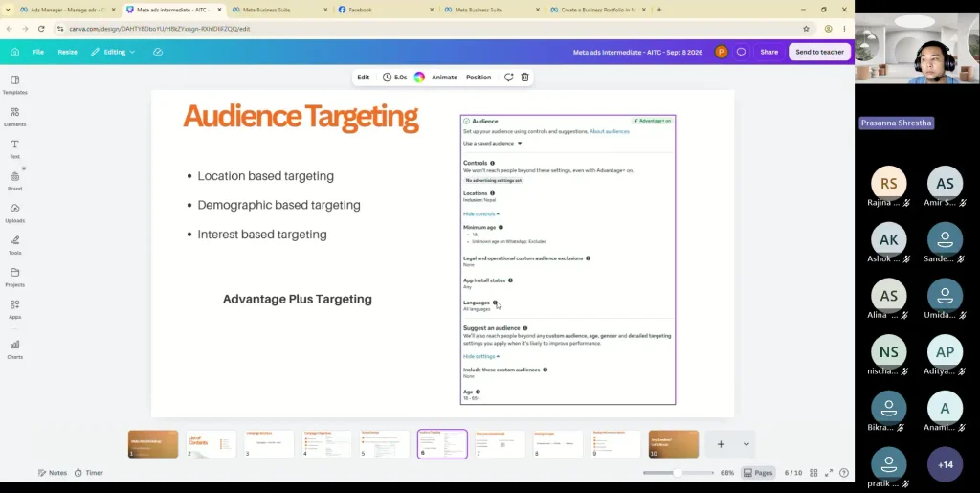Select page 3 thumbnail
Image resolution: width=980 pixels, height=493 pixels.
[x=269, y=444]
